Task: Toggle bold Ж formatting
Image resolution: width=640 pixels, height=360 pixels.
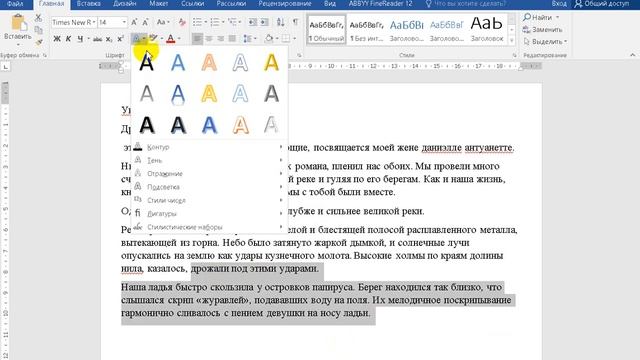Action: click(x=57, y=39)
